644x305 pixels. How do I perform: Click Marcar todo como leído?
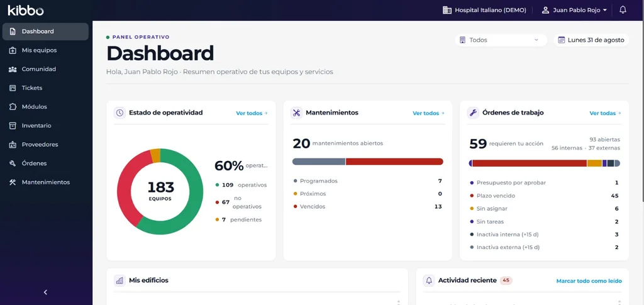click(589, 281)
